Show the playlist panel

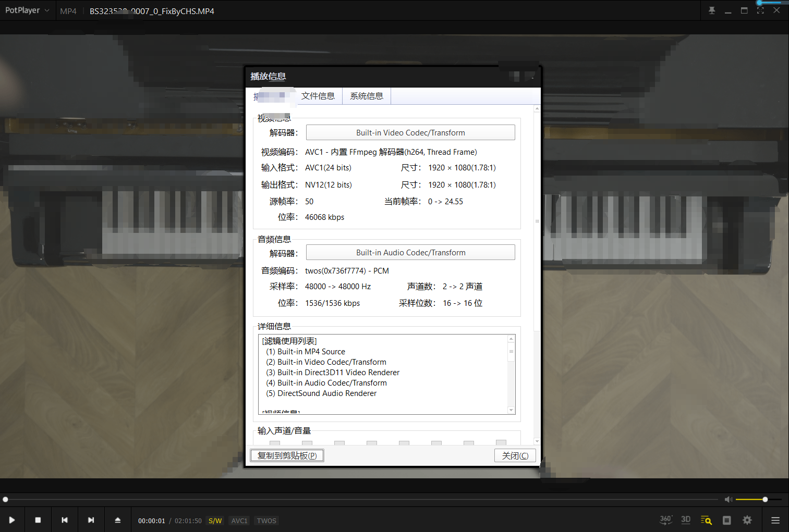[727, 520]
